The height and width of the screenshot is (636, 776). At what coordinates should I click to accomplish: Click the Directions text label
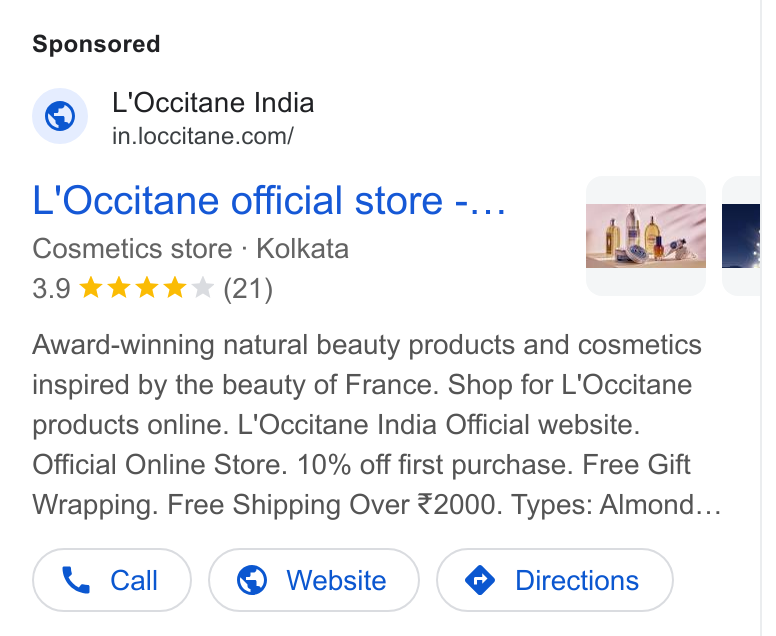pyautogui.click(x=577, y=581)
